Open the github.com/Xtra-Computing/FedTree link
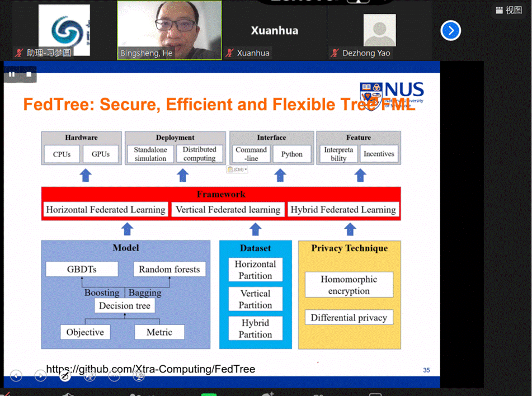Screen dimensions: 532x396 pyautogui.click(x=150, y=369)
